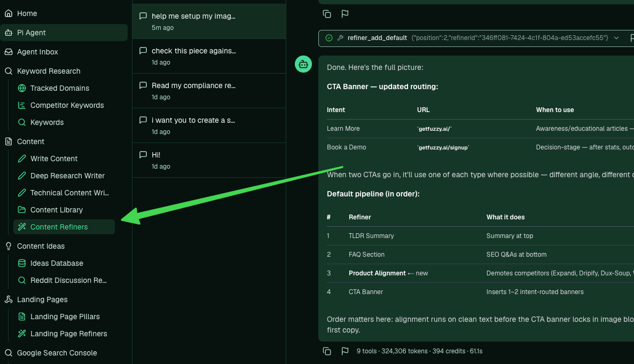Open Keywords page
The width and height of the screenshot is (634, 364).
[x=47, y=122]
